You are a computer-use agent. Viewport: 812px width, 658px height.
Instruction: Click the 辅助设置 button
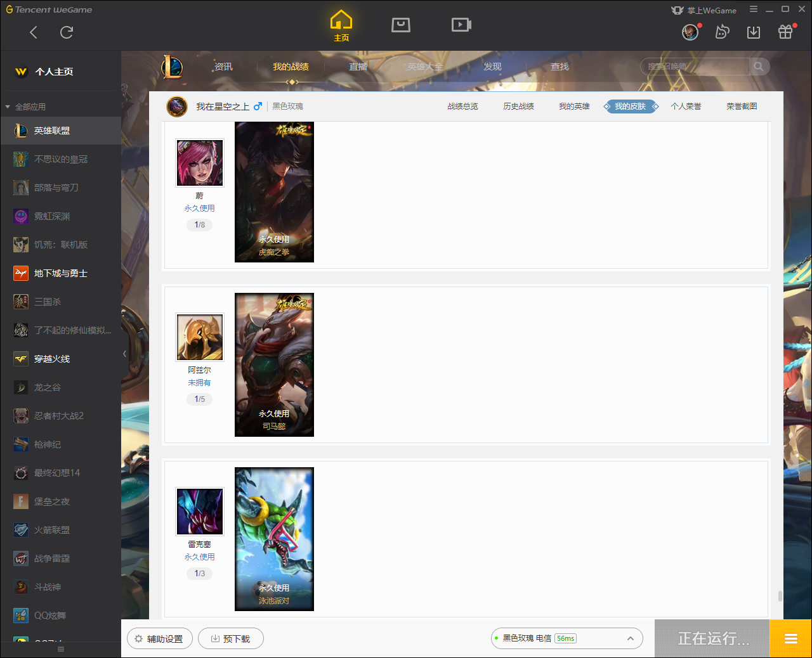(x=160, y=638)
